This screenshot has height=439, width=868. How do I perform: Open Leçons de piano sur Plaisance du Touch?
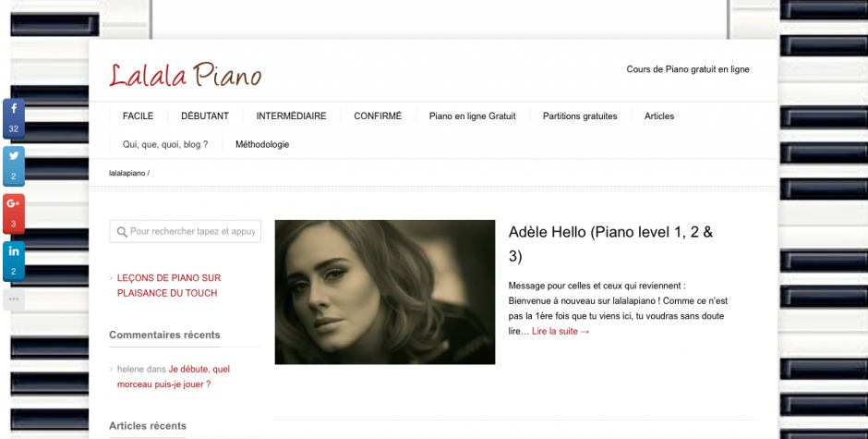(x=169, y=286)
